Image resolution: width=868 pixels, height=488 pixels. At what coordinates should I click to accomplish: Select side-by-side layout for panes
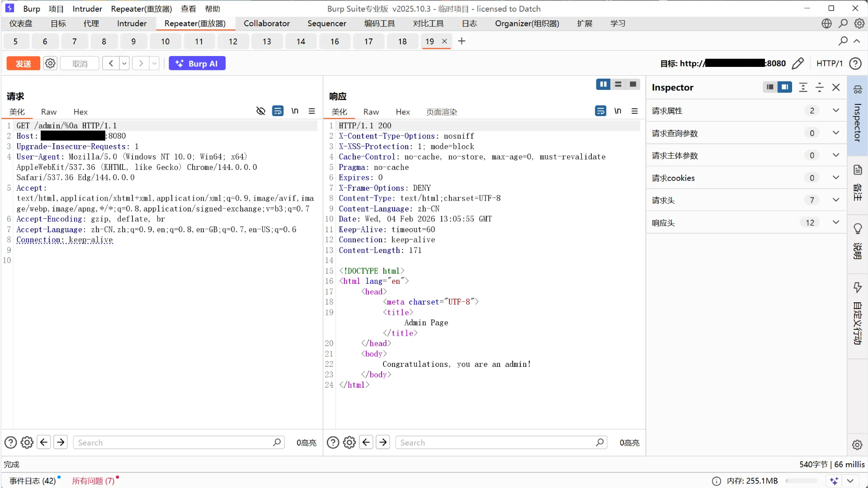[603, 84]
